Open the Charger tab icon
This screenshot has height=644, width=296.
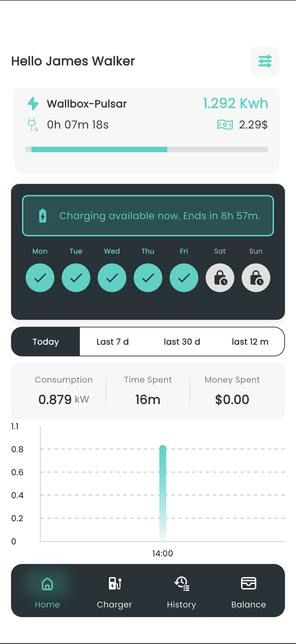coord(115,583)
